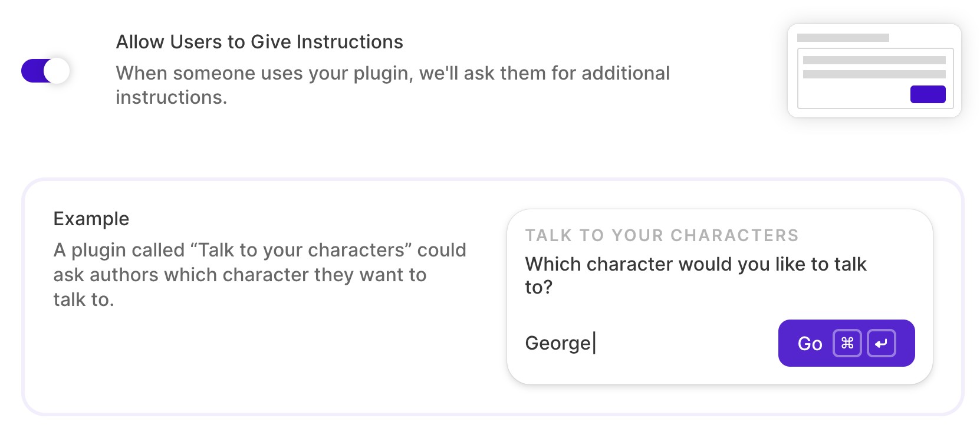Click the "Go" text on the button
This screenshot has width=980, height=441.
click(810, 344)
